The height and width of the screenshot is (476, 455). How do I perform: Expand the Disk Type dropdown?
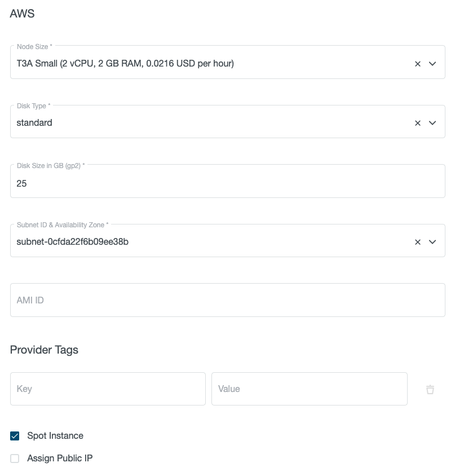pyautogui.click(x=432, y=122)
